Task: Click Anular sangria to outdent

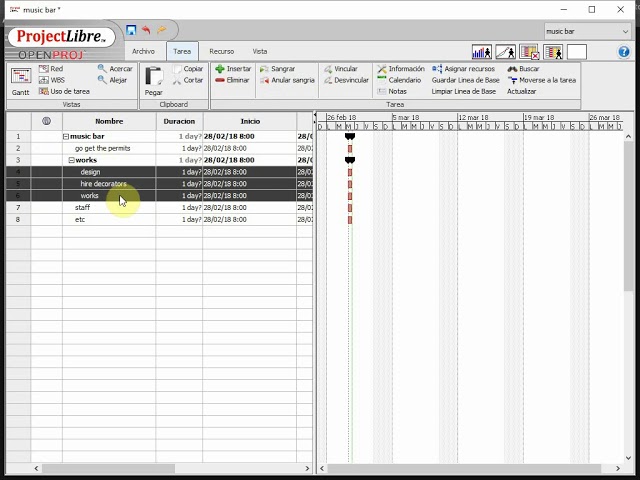Action: [x=287, y=80]
